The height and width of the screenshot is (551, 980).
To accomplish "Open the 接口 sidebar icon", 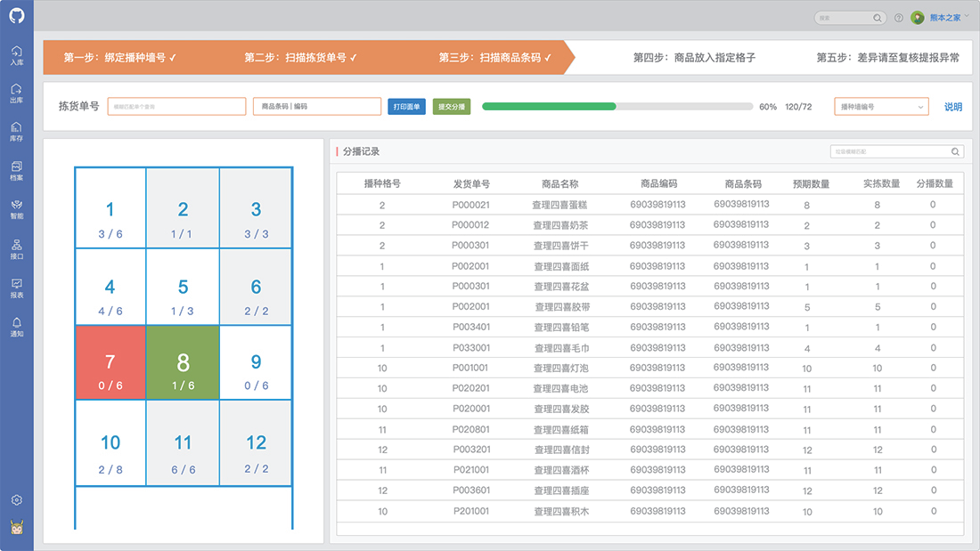I will tap(16, 248).
